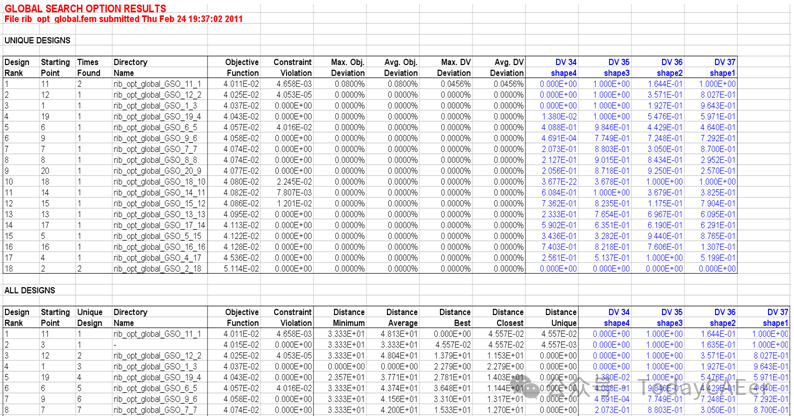Select the 'UNIQUE DESIGNS' heading cell
Image resolution: width=794 pixels, height=419 pixels.
tap(37, 41)
